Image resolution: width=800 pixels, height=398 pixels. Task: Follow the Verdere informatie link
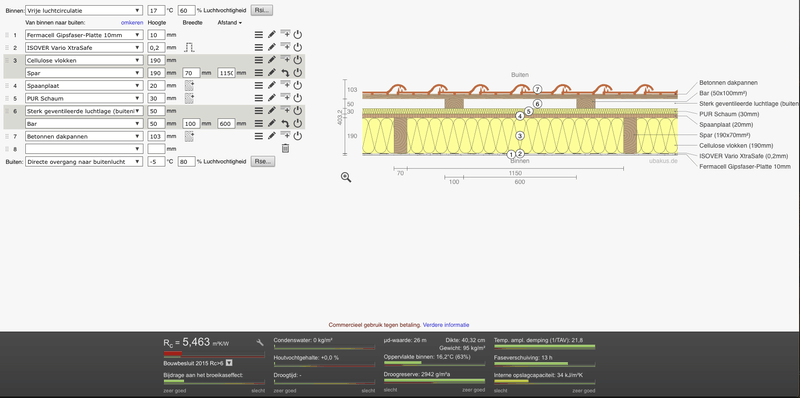point(446,325)
